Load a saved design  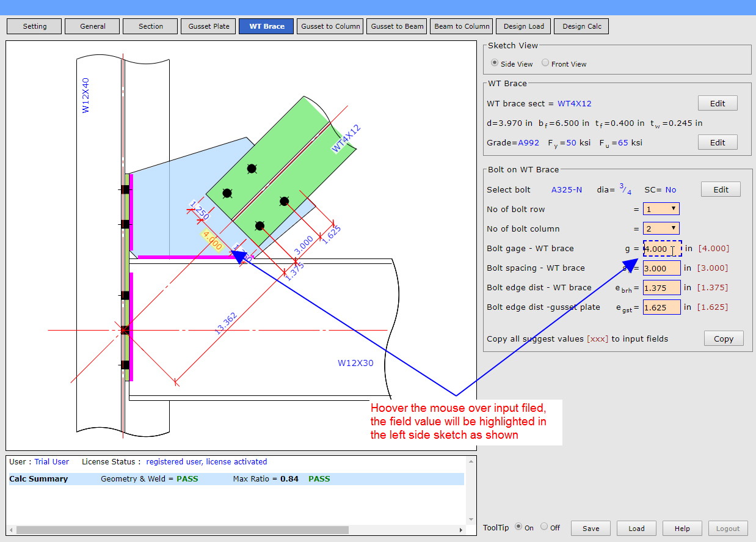[636, 528]
